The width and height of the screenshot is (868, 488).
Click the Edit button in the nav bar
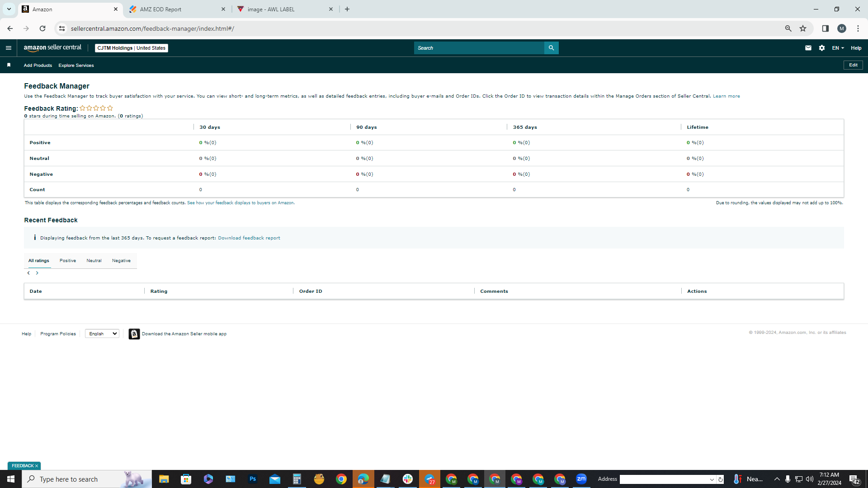pyautogui.click(x=853, y=65)
